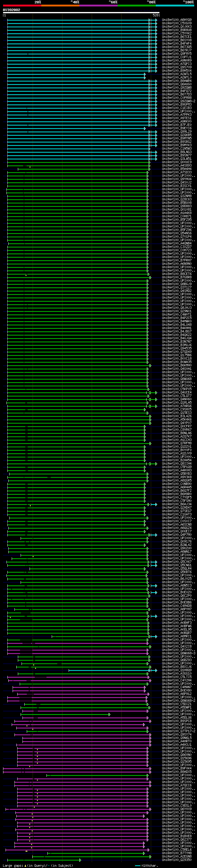
Task: Select hit label UniRef100_A7SD33
Action: [x=177, y=172]
